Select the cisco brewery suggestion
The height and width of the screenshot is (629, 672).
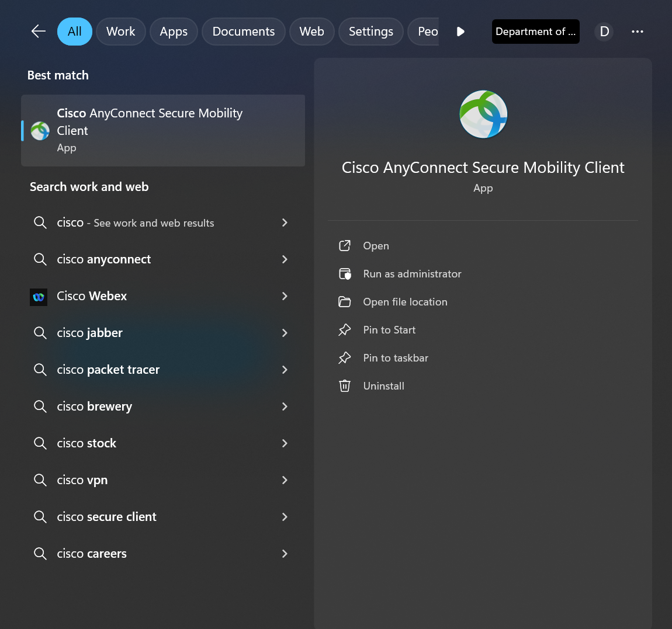(163, 406)
